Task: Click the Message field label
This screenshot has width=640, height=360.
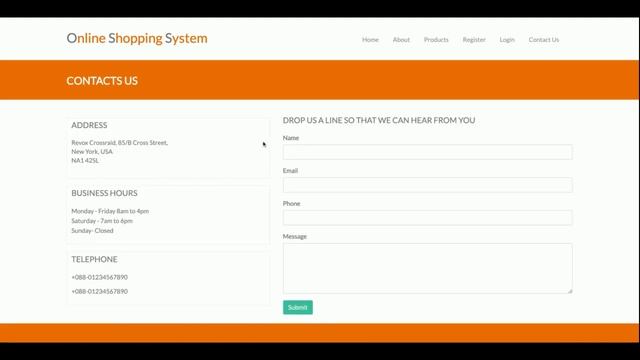Action: (x=294, y=236)
